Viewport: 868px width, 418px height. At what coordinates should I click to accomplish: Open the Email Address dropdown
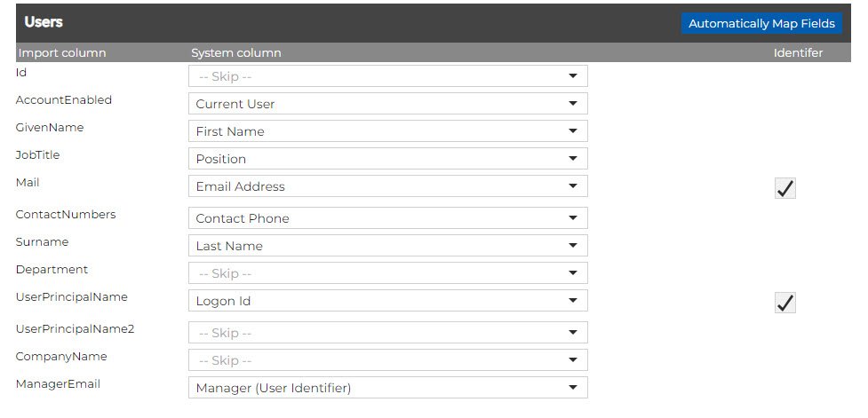click(387, 186)
